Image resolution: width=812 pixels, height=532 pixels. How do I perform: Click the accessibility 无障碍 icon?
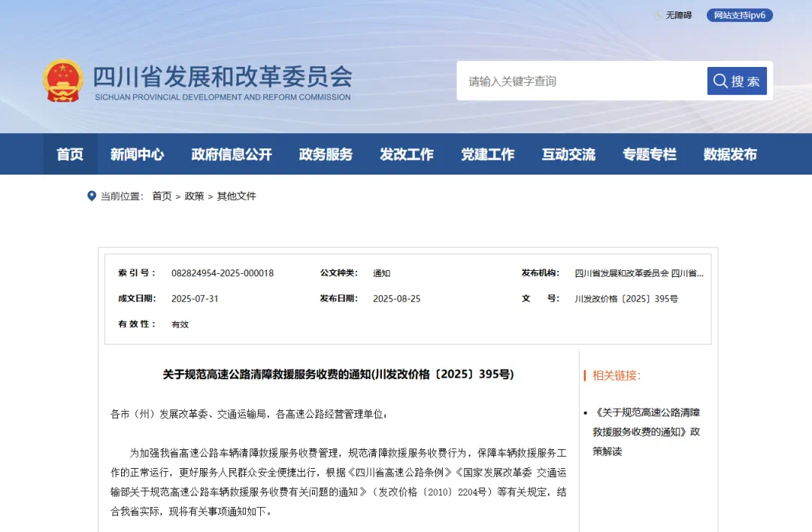[x=659, y=15]
